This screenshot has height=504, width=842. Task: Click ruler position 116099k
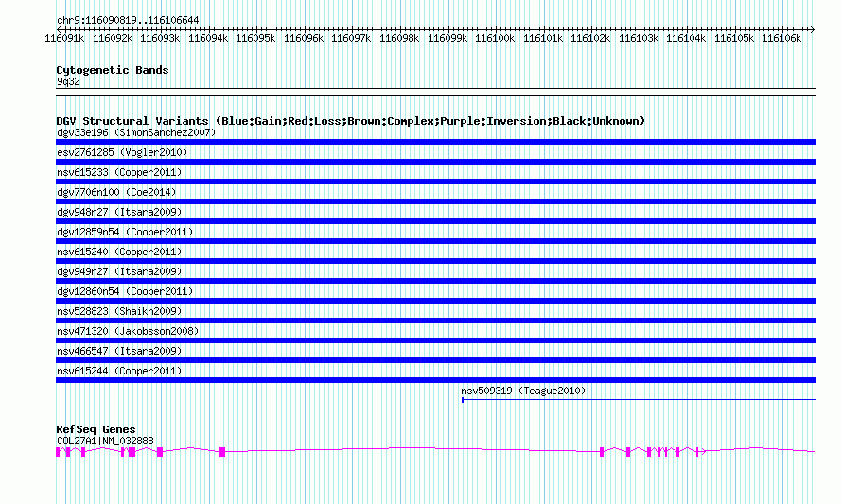(447, 38)
